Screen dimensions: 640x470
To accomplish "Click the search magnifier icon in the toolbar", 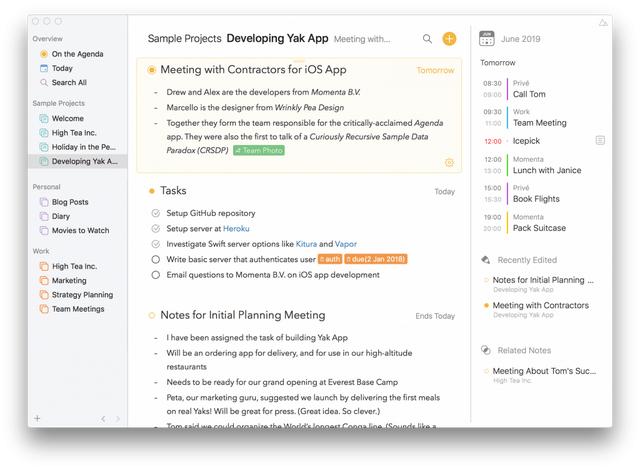I will (428, 39).
